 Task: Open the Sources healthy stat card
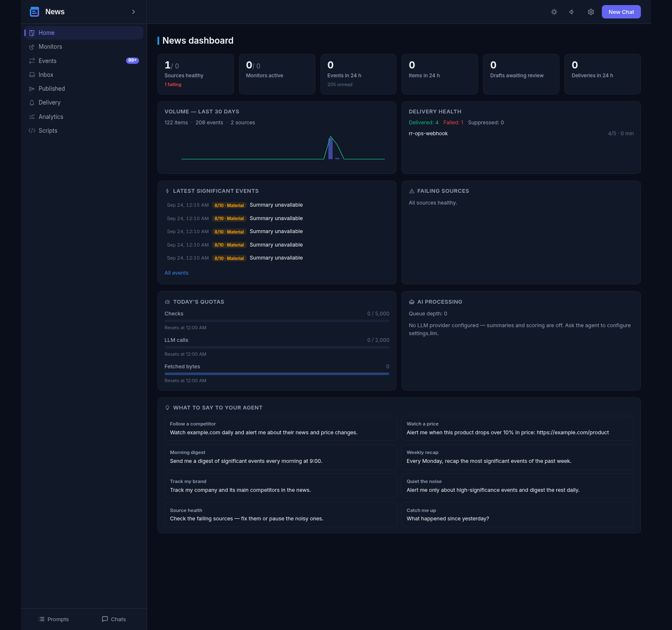click(196, 74)
